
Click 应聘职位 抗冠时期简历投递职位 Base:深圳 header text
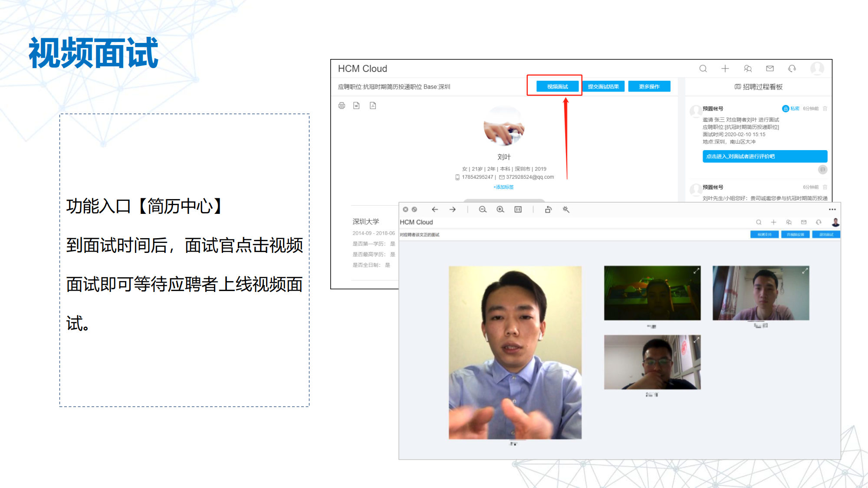point(394,87)
